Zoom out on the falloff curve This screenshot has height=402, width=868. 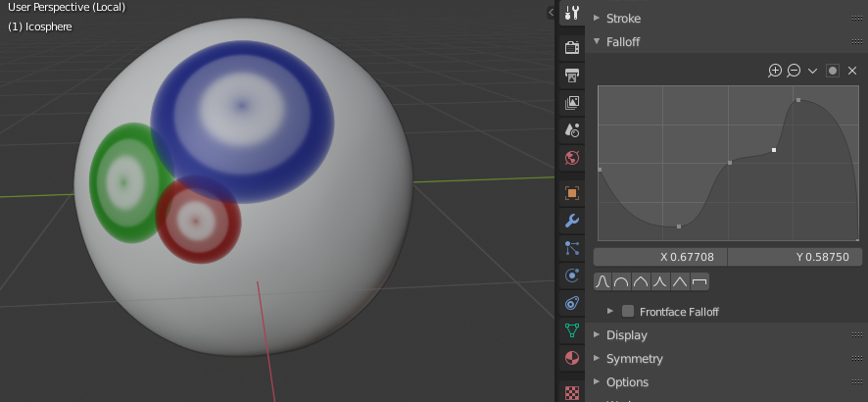click(794, 71)
